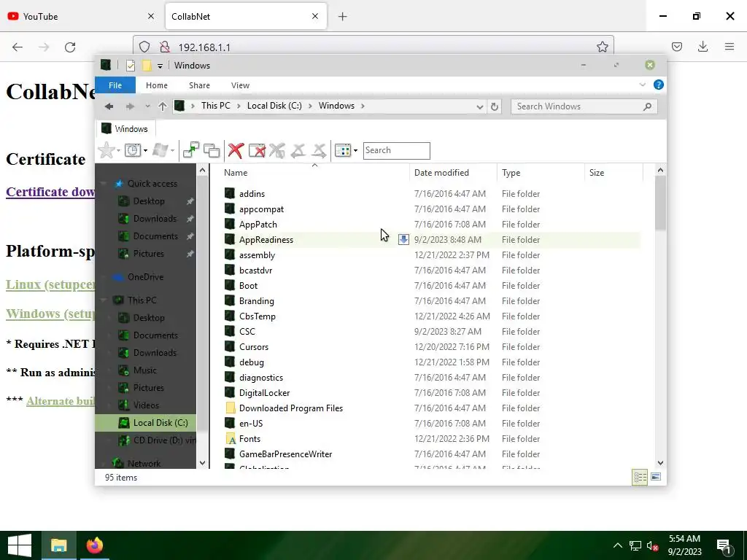
Task: Click the grayed crossed tools icon
Action: point(276,150)
